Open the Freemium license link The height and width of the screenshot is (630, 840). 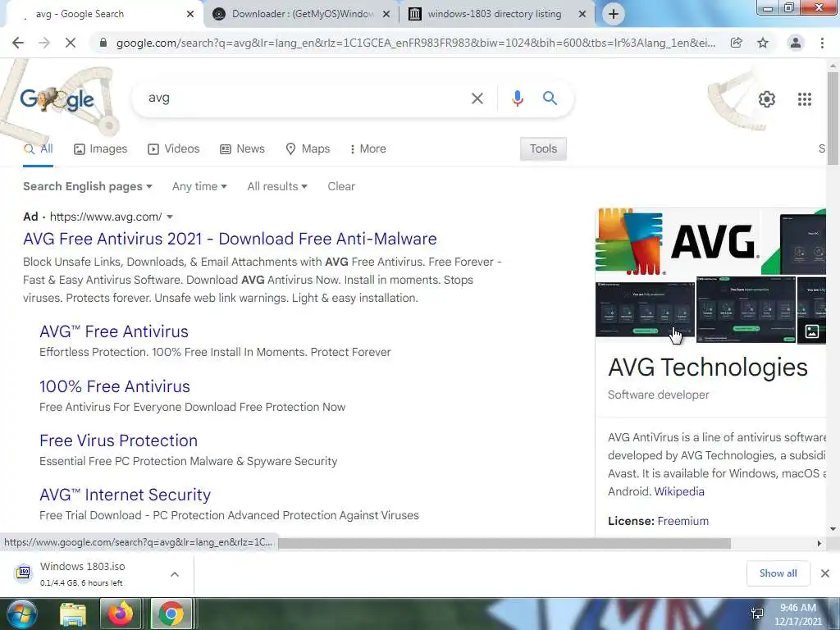tap(683, 521)
